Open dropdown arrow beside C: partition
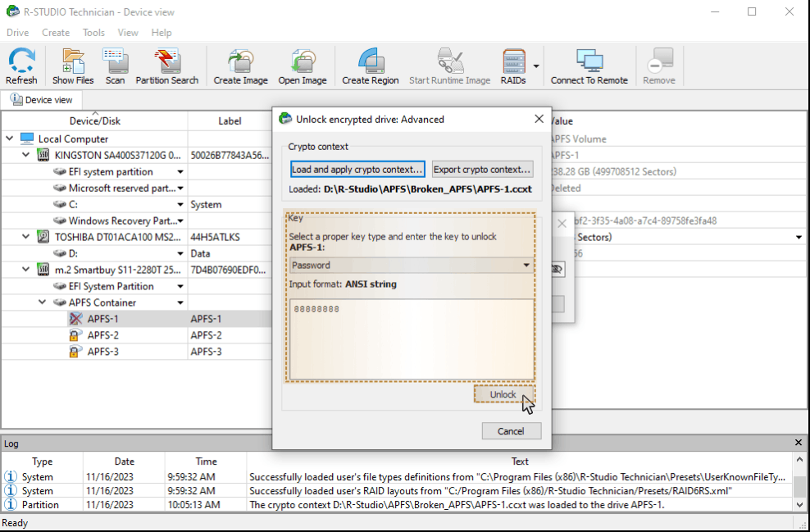The image size is (810, 532). (180, 205)
